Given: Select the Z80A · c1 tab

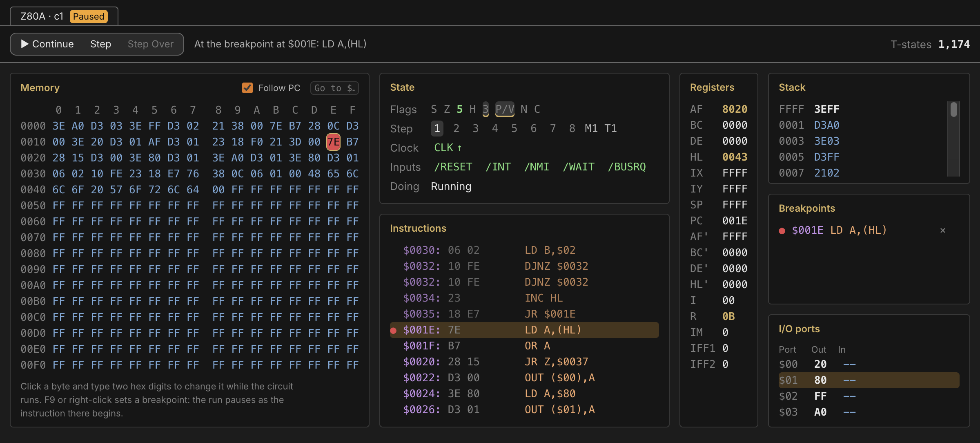Looking at the screenshot, I should click(x=64, y=16).
